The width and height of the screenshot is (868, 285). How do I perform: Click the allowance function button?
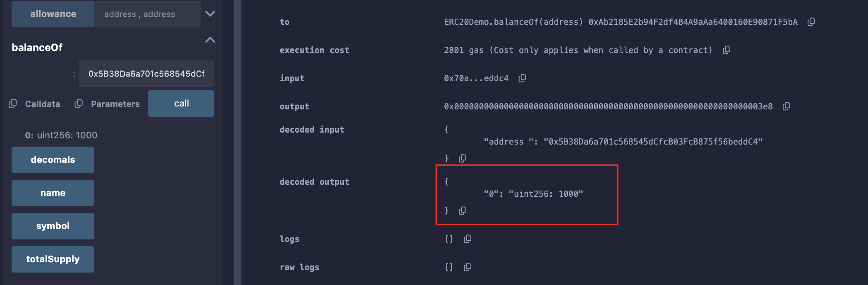[x=53, y=14]
